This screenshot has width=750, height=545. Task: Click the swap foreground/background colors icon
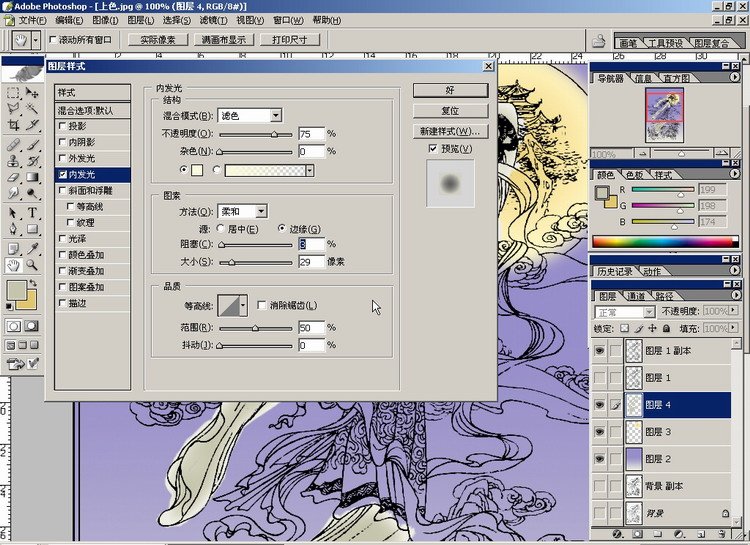point(33,283)
